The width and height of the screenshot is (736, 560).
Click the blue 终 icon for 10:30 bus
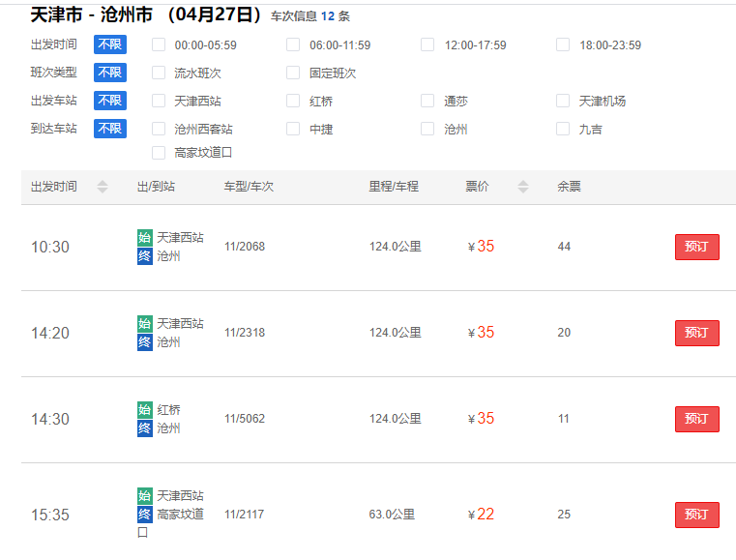145,256
